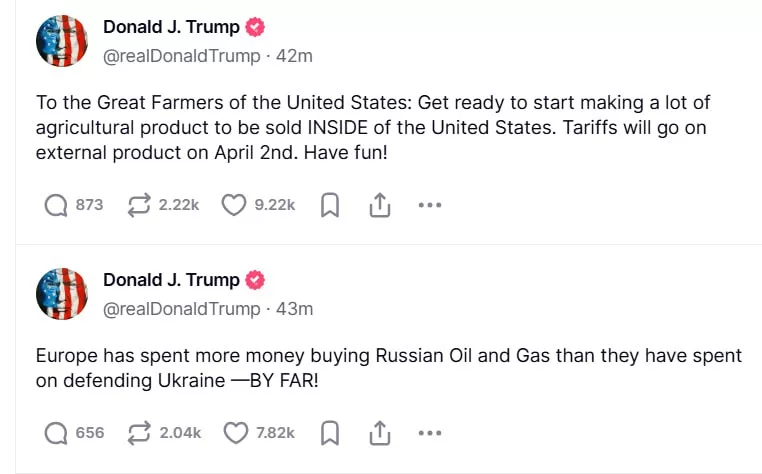
Task: Open more options on Europe post
Action: (429, 433)
